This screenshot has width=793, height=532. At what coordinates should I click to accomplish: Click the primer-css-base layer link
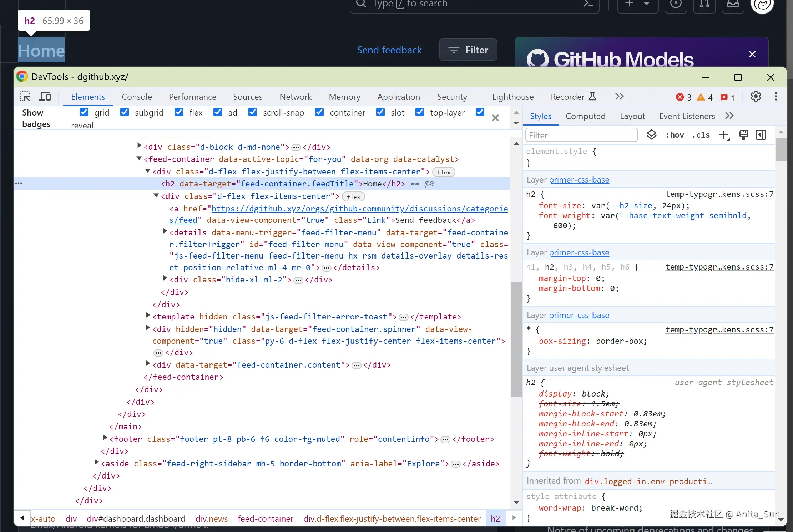[579, 180]
